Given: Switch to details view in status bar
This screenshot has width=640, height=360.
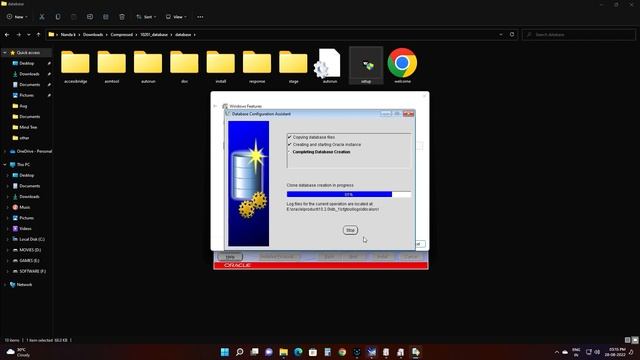Looking at the screenshot, I should point(628,340).
